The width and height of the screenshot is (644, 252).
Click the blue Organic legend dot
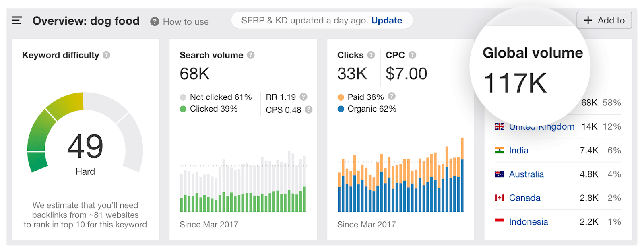(341, 109)
